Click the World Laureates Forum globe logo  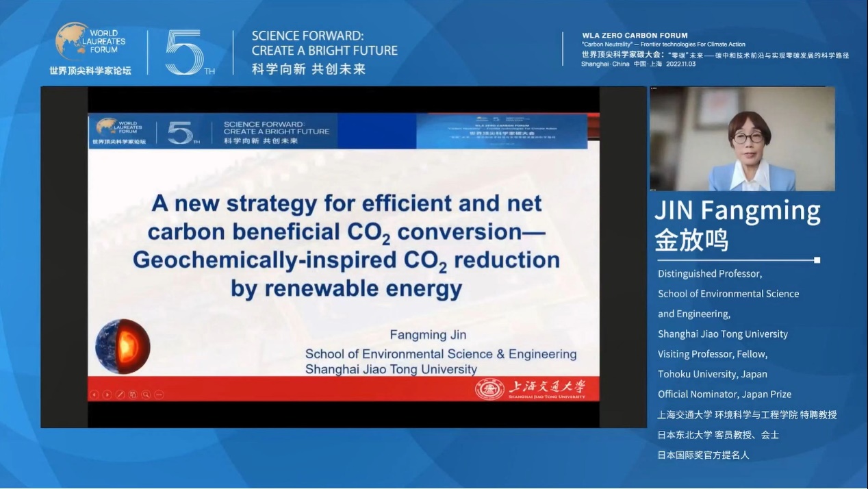point(73,41)
